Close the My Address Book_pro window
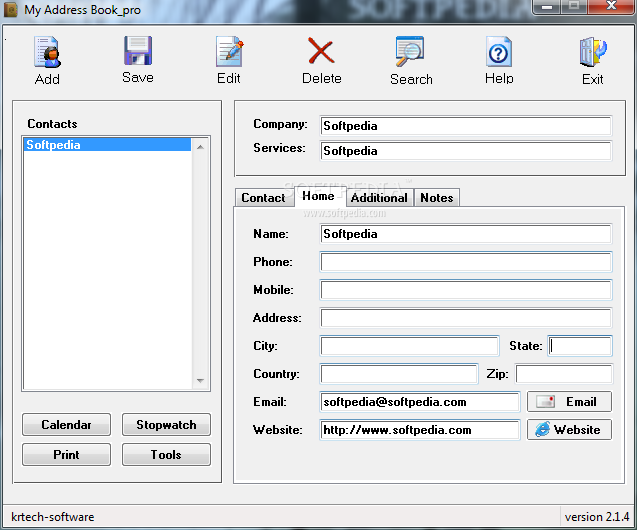The image size is (637, 530). [611, 6]
